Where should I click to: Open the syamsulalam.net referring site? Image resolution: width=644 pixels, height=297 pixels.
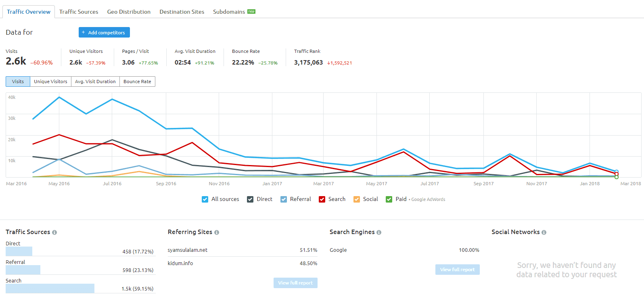pyautogui.click(x=188, y=250)
